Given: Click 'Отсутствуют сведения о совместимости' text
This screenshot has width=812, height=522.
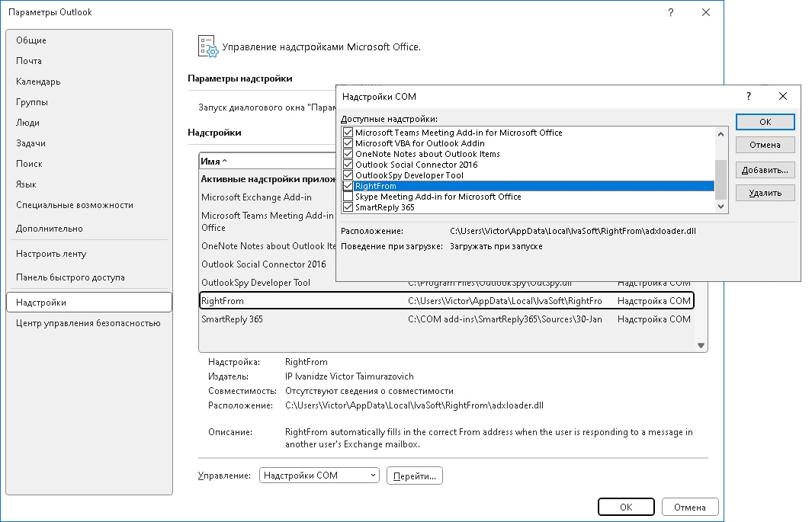Looking at the screenshot, I should [369, 391].
